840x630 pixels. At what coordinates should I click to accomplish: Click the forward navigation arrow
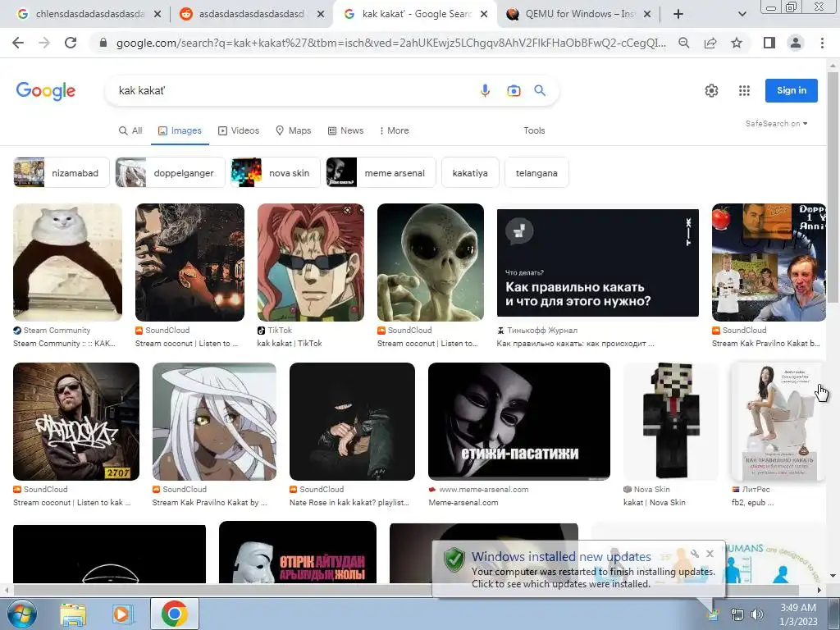[44, 43]
